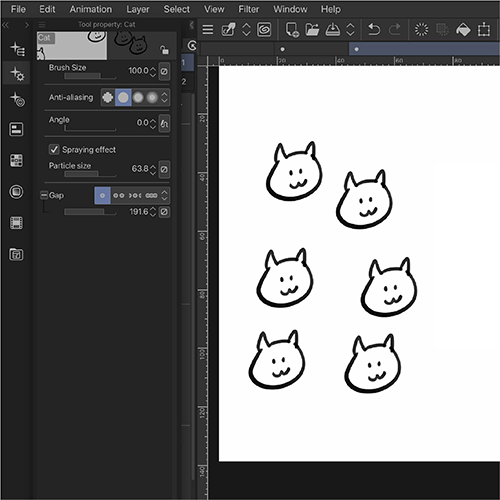Select the weakest anti-aliasing option

(x=123, y=97)
